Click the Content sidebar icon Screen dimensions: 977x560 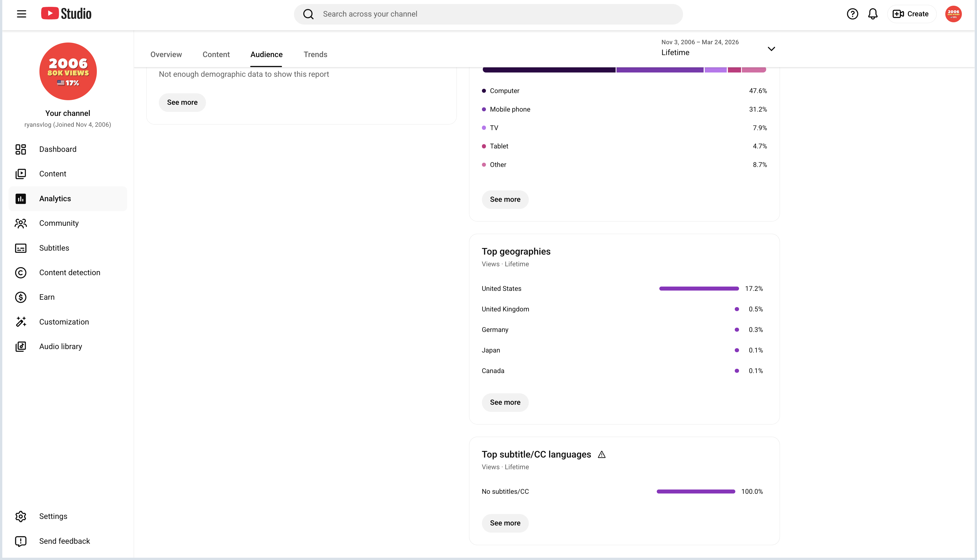click(21, 174)
